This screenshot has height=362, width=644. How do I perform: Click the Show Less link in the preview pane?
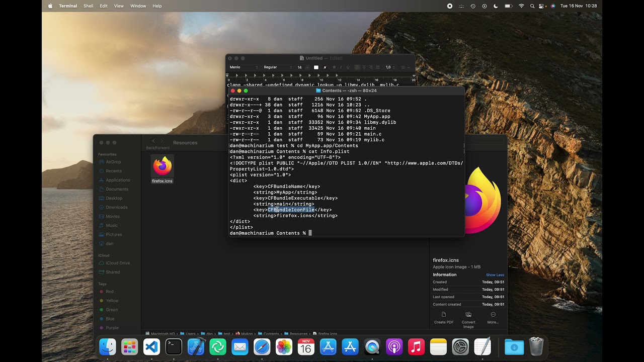[495, 275]
